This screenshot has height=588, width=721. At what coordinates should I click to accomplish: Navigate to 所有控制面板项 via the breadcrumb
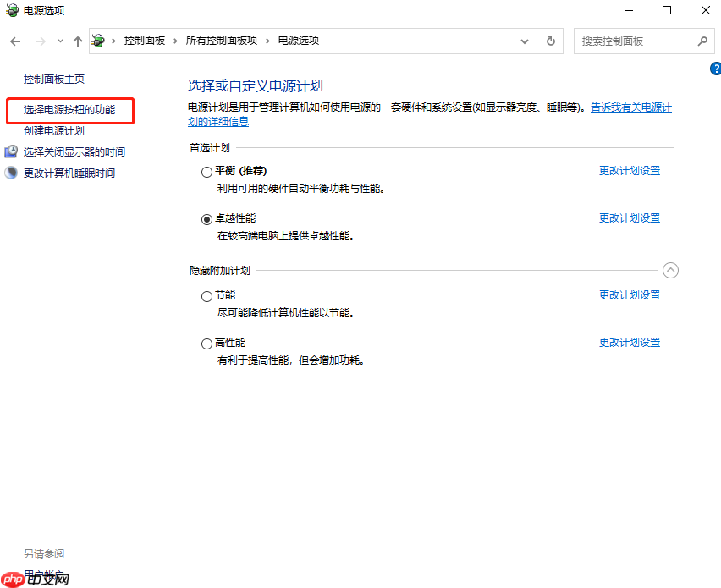pos(221,39)
